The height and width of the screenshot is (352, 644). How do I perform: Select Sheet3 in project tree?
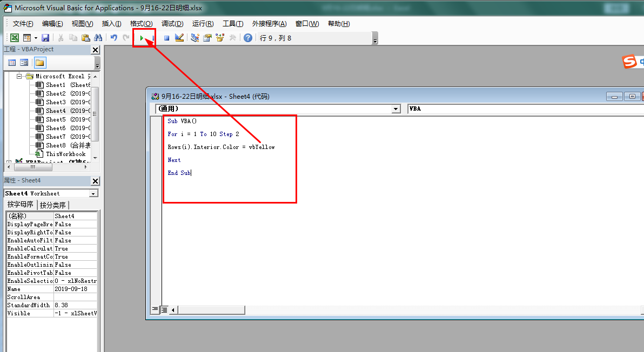pyautogui.click(x=63, y=102)
